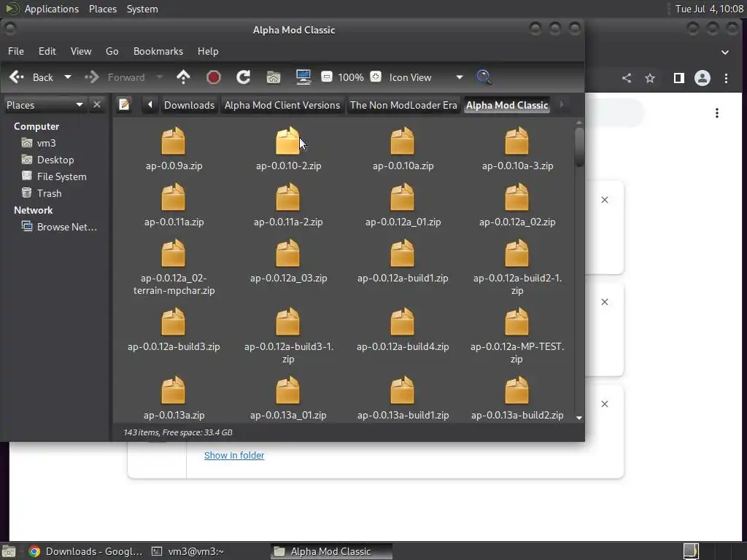Open File System in sidebar

(61, 176)
